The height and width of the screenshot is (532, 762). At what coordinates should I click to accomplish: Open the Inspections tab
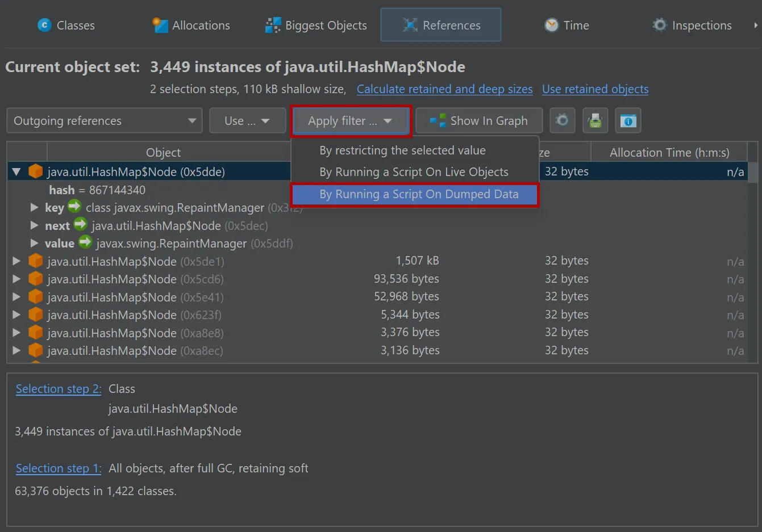coord(692,25)
